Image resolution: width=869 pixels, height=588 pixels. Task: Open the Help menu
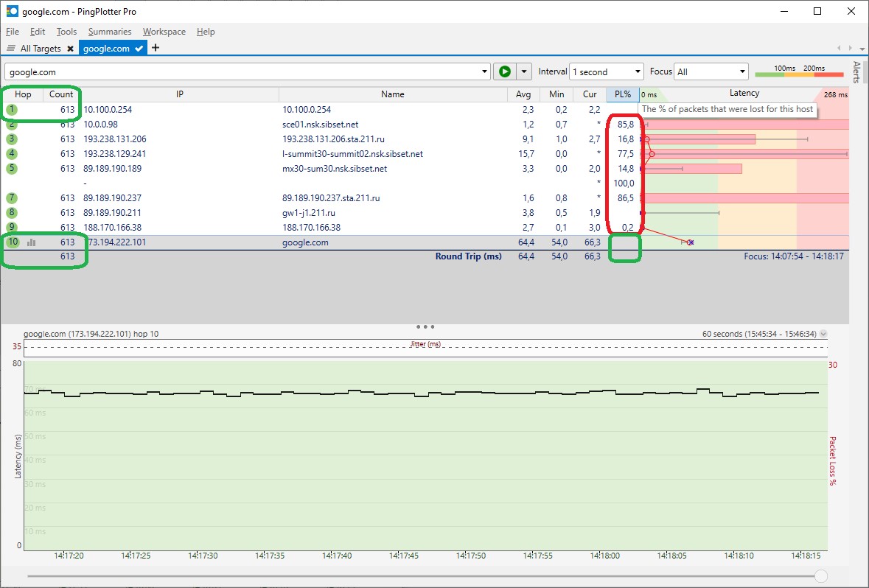pyautogui.click(x=206, y=32)
